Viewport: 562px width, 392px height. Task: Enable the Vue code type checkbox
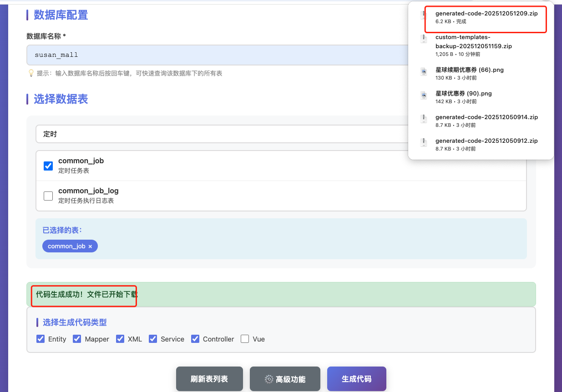click(x=245, y=339)
